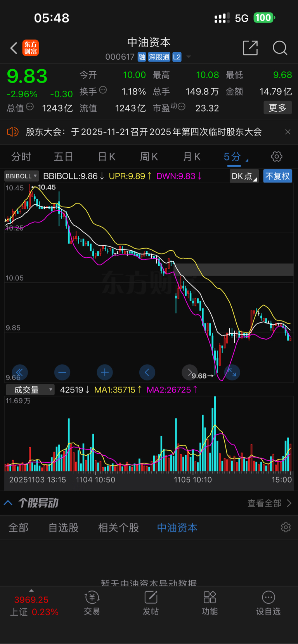This screenshot has height=644, width=298.
Task: Tap the announcement speaker icon
Action: [x=12, y=132]
